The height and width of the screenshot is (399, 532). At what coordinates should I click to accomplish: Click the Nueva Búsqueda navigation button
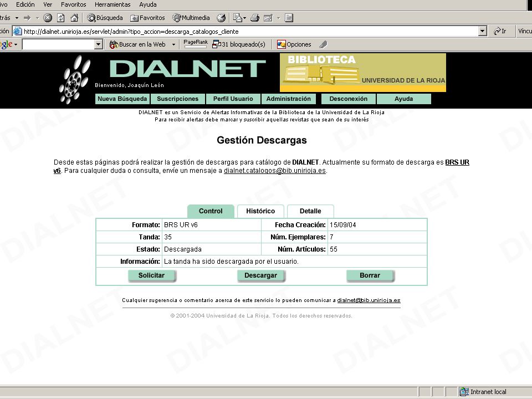pos(122,99)
